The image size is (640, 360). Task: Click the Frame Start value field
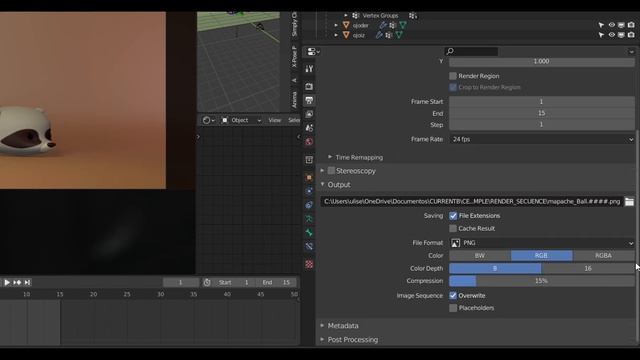click(x=542, y=102)
